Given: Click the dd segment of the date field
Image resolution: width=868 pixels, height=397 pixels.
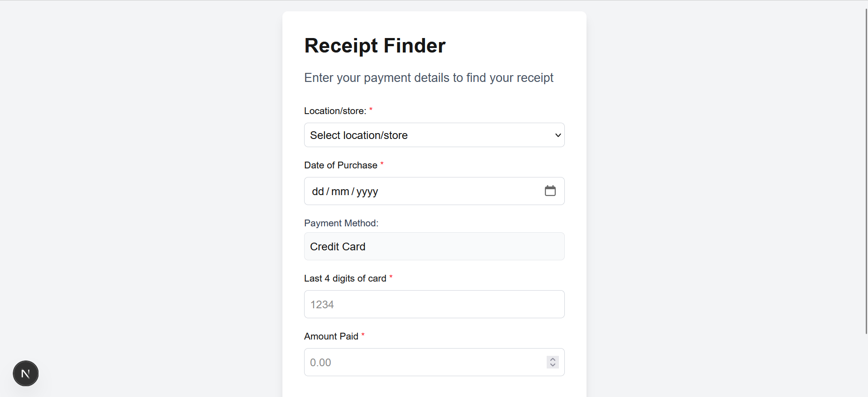Looking at the screenshot, I should pyautogui.click(x=317, y=191).
